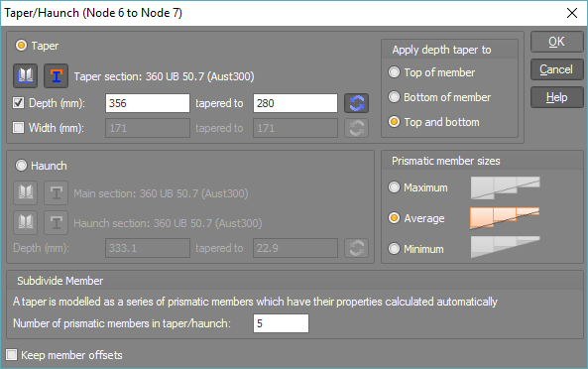Click library icon beside Main section
The width and height of the screenshot is (588, 369).
(x=26, y=192)
